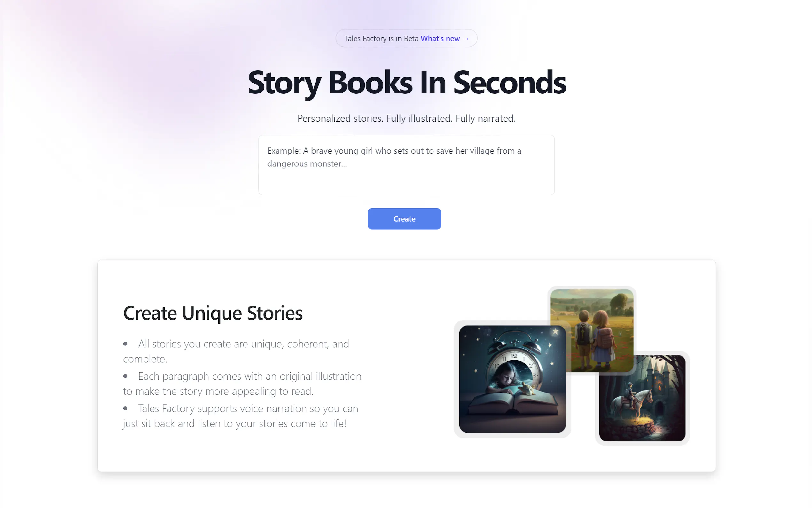This screenshot has height=508, width=812.
Task: Click the Example placeholder text in prompt box
Action: click(x=394, y=157)
